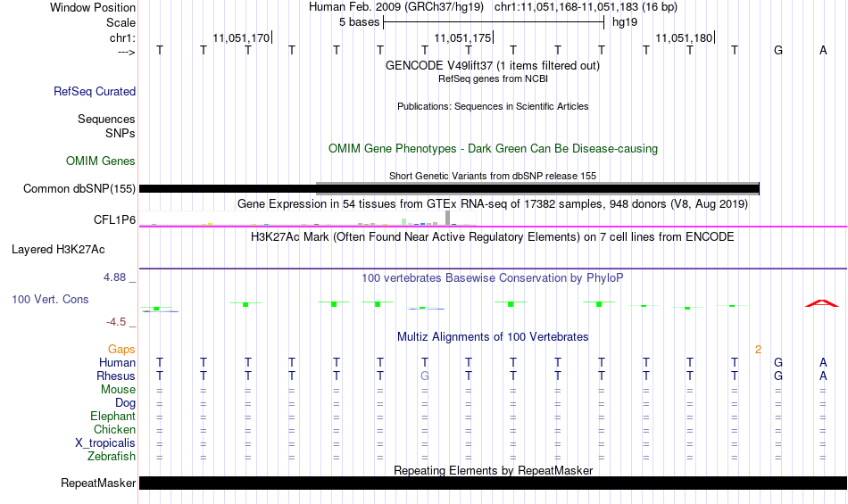The width and height of the screenshot is (848, 504).
Task: Click the G base in the reference sequence row
Action: 778,50
